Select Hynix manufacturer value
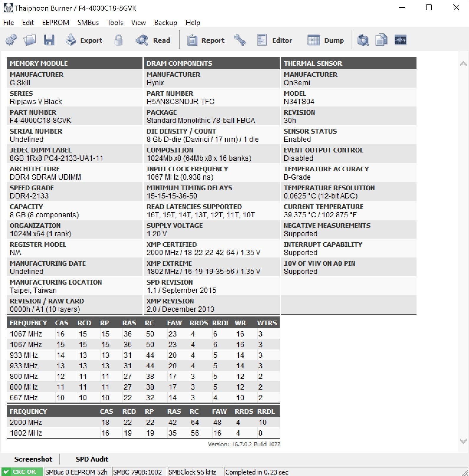469x476 pixels. tap(155, 83)
